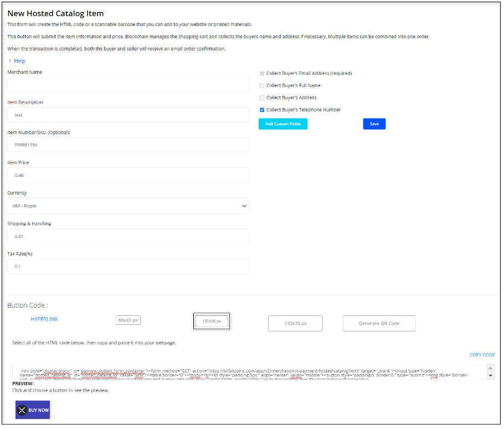Screen dimensions: 504x429
Task: Click the Tax Rate(%) field
Action: point(128,267)
